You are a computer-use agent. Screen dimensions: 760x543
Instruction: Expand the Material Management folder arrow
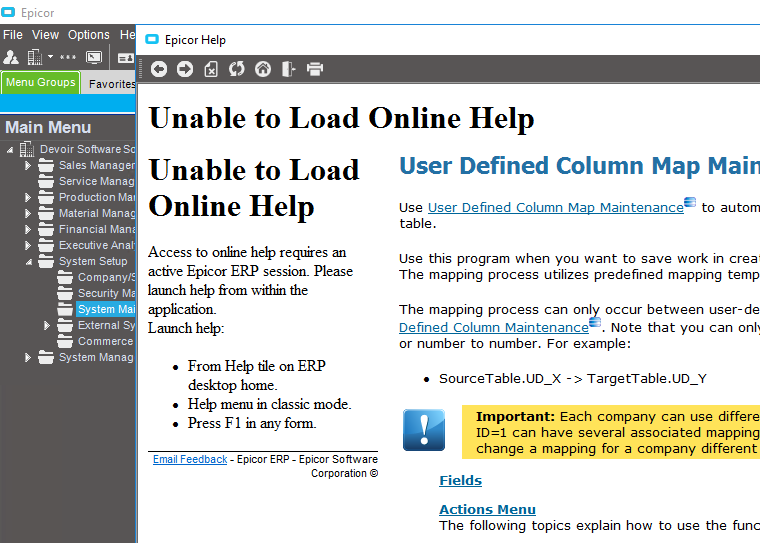click(28, 213)
